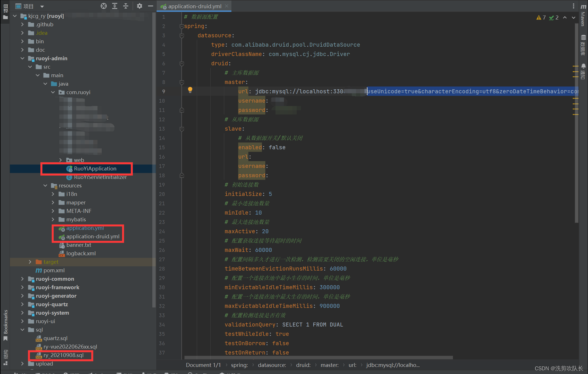Open the editor tabs more options menu

pyautogui.click(x=573, y=6)
